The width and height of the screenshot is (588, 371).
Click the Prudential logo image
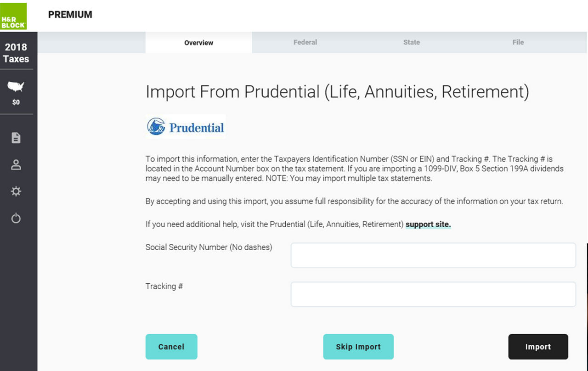185,126
